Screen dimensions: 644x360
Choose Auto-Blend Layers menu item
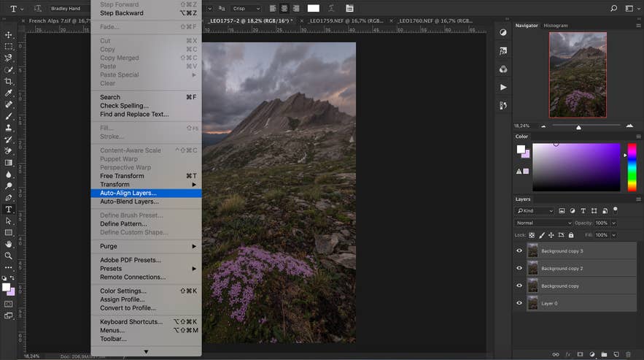(146, 202)
